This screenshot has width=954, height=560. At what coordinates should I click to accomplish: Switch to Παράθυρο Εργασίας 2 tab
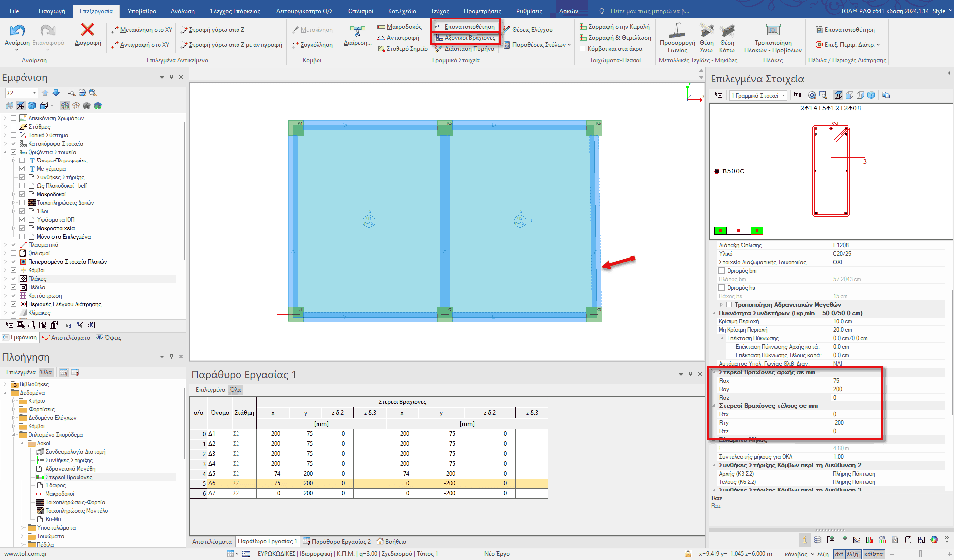pyautogui.click(x=337, y=542)
